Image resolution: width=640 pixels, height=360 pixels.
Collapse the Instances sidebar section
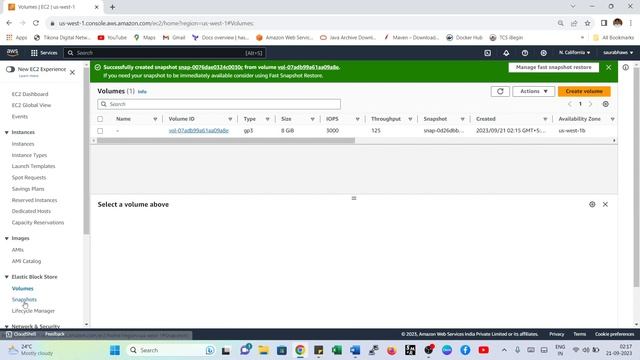(7, 132)
